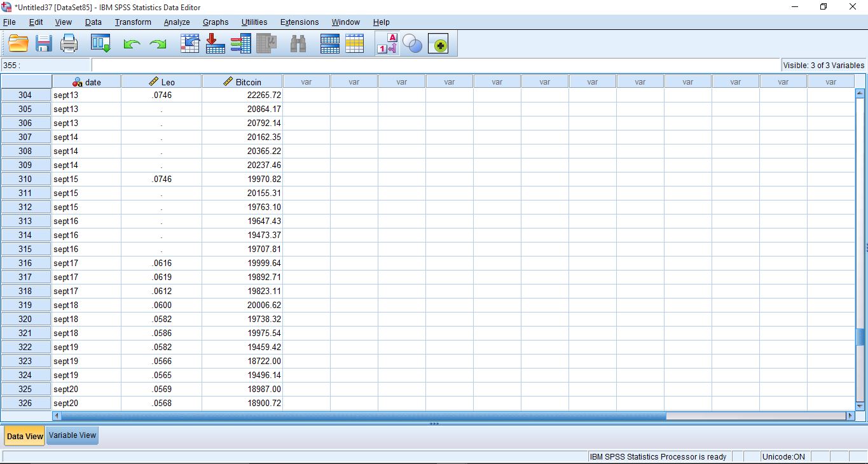Switch to the Variable View tab

[72, 435]
